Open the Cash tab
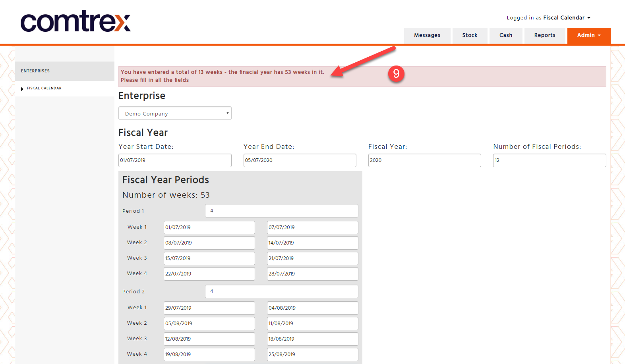Viewport: 625px width, 364px height. [506, 35]
